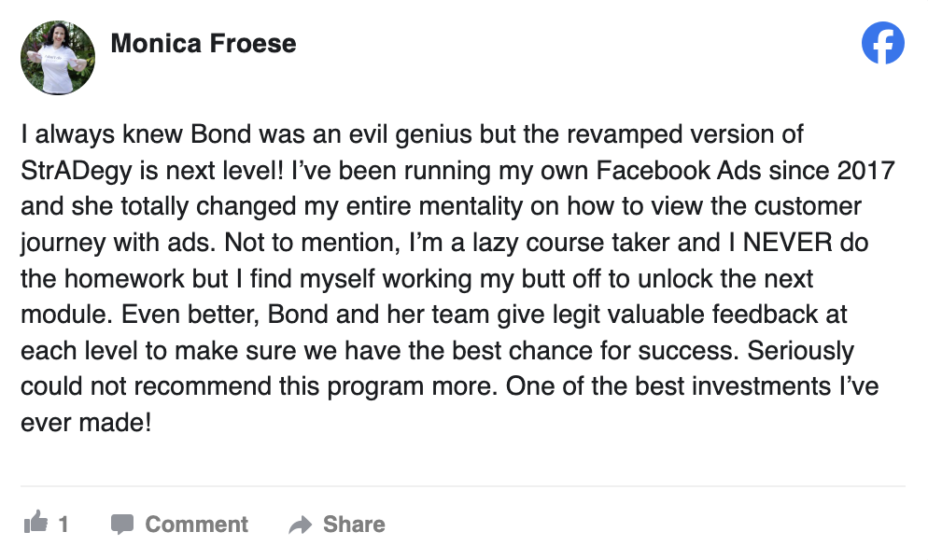This screenshot has width=928, height=560.
Task: Click the comment speech bubble icon
Action: 122,524
